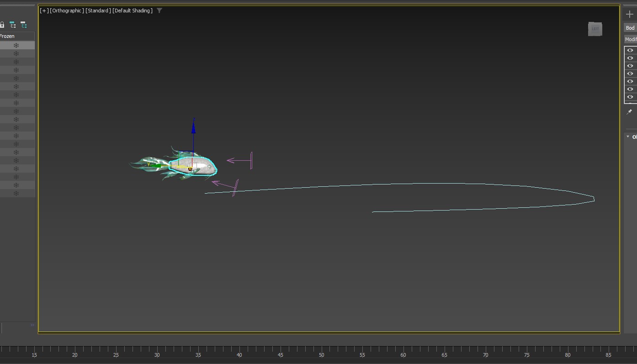Click the lock icon in the Scene Explorer toolbar

pos(2,24)
